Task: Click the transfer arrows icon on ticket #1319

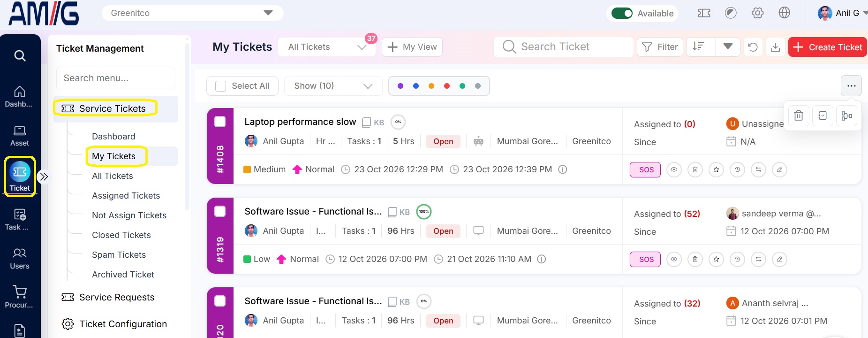Action: pyautogui.click(x=758, y=259)
